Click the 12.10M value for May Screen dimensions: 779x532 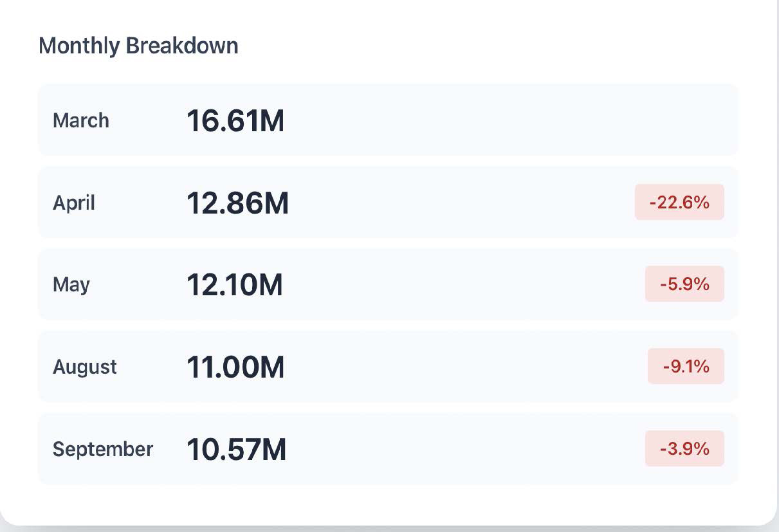tap(235, 284)
